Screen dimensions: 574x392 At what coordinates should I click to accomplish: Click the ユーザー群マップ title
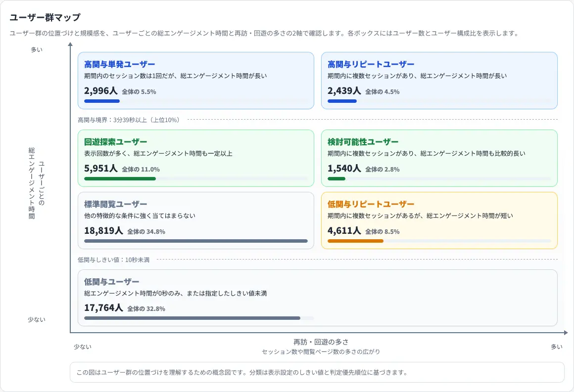45,18
